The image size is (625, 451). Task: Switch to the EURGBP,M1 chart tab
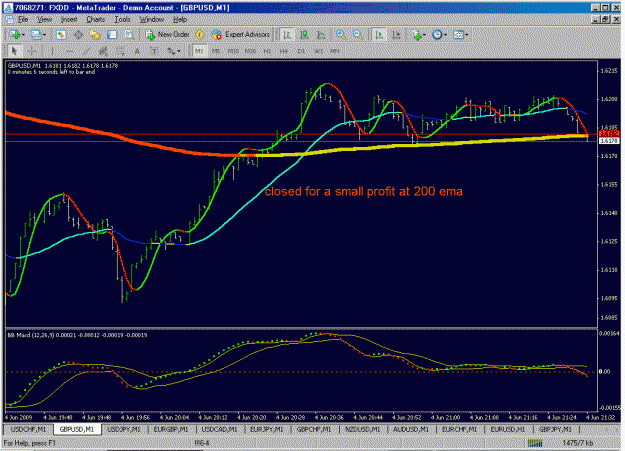point(171,429)
